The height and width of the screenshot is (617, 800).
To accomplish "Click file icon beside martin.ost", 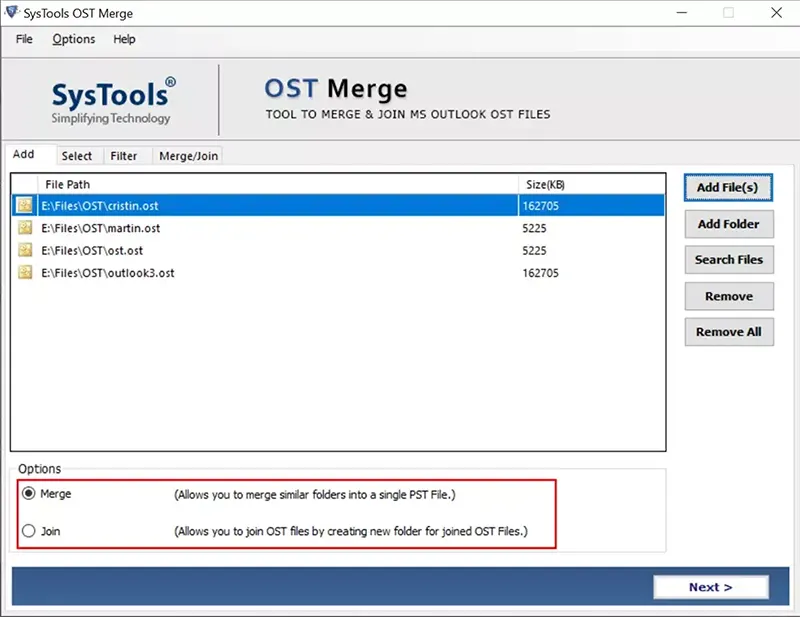I will coord(24,228).
